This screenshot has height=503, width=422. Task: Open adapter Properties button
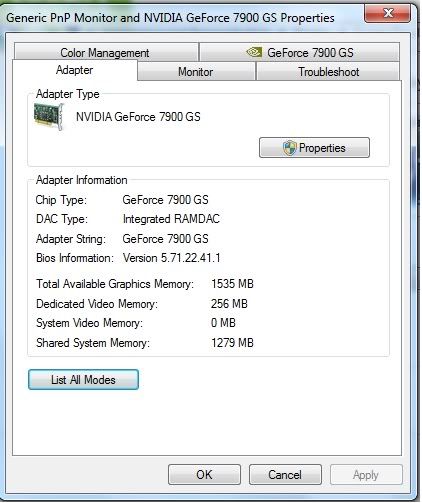click(x=314, y=148)
